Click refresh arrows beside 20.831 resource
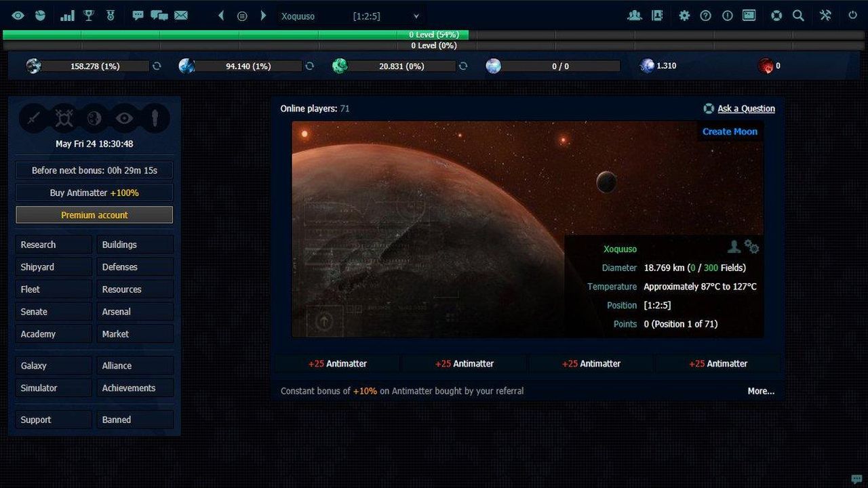This screenshot has height=488, width=868. 463,66
